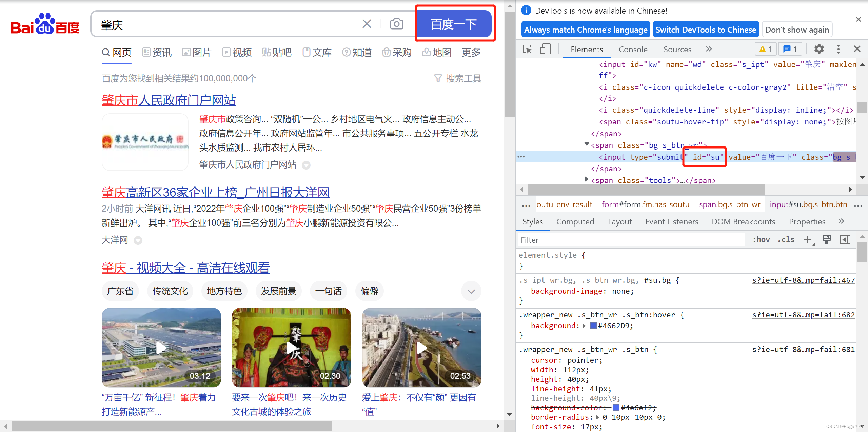Click Don't show again button

797,30
